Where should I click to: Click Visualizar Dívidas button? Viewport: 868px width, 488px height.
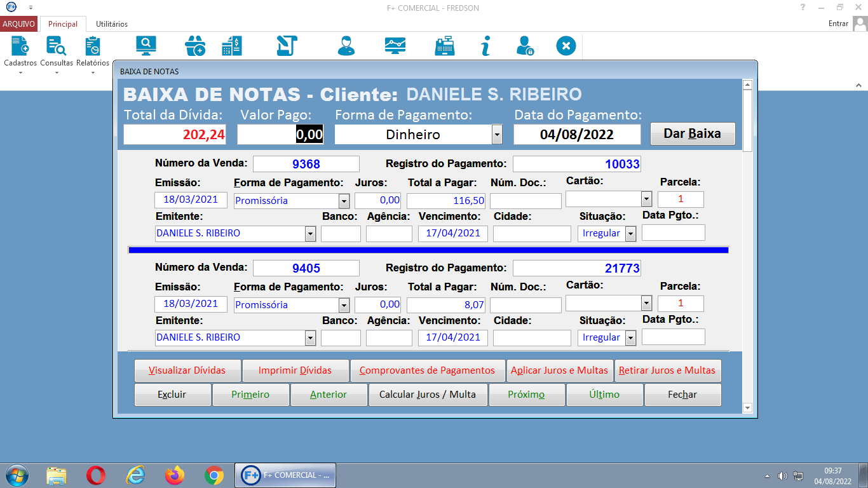[x=188, y=370]
